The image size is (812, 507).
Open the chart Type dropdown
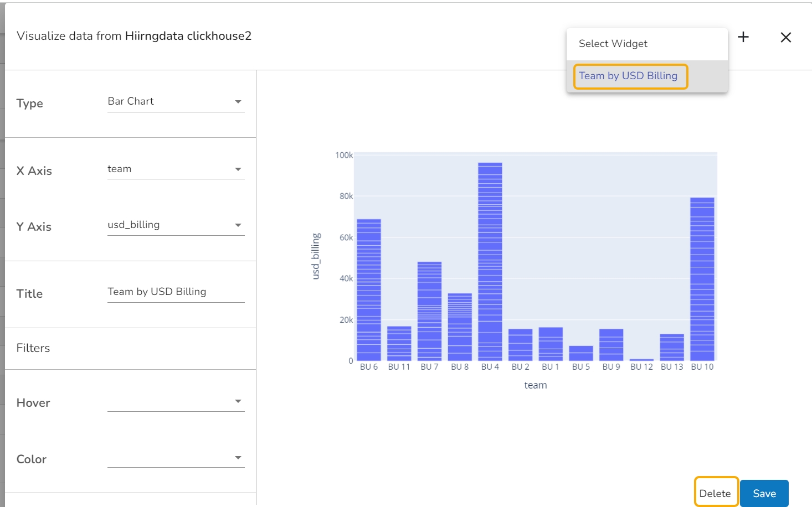tap(176, 102)
